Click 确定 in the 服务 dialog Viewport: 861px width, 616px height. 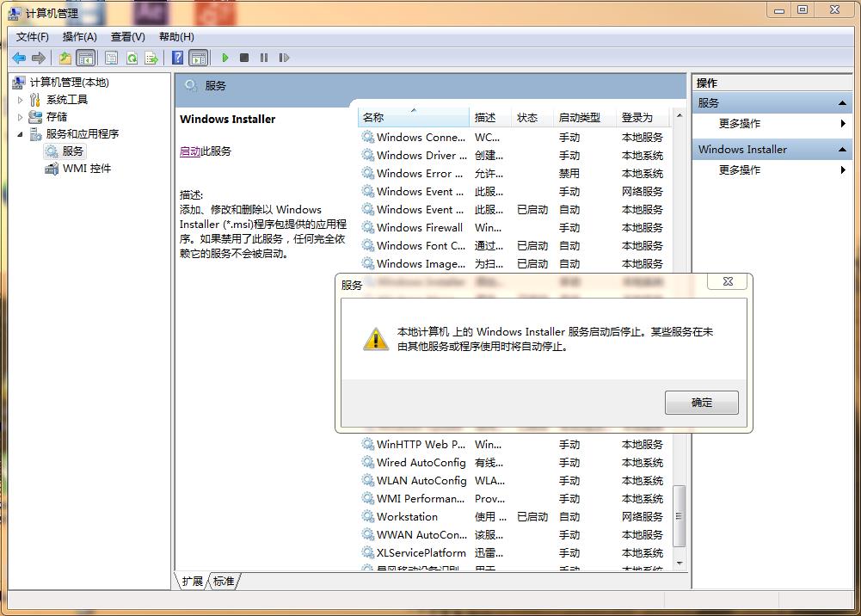[701, 403]
